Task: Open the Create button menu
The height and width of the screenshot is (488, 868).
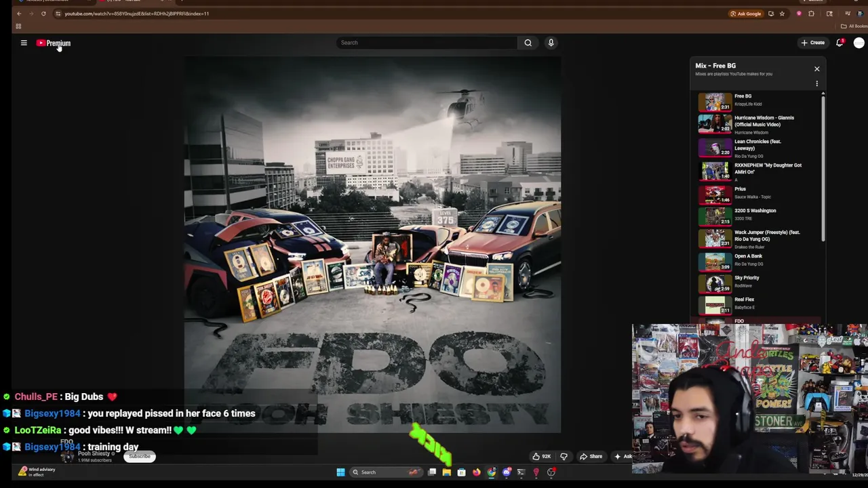Action: tap(812, 43)
